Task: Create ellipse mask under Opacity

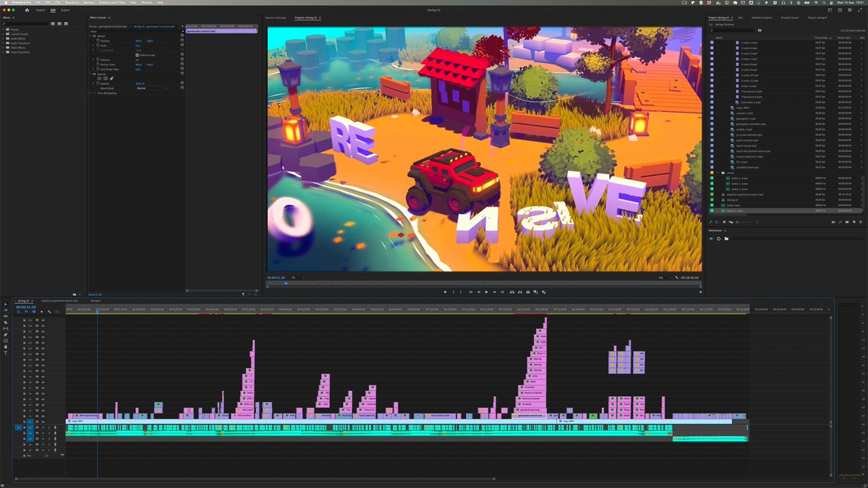Action: click(100, 78)
